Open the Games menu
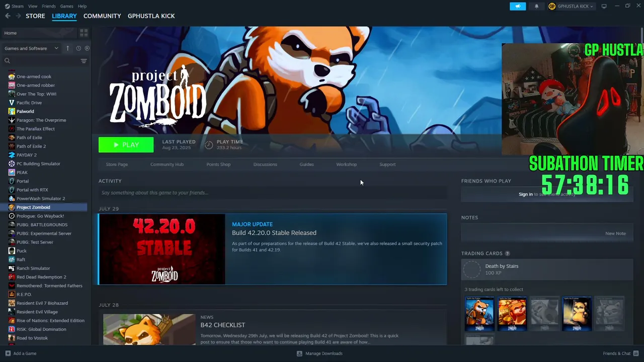 [x=66, y=6]
